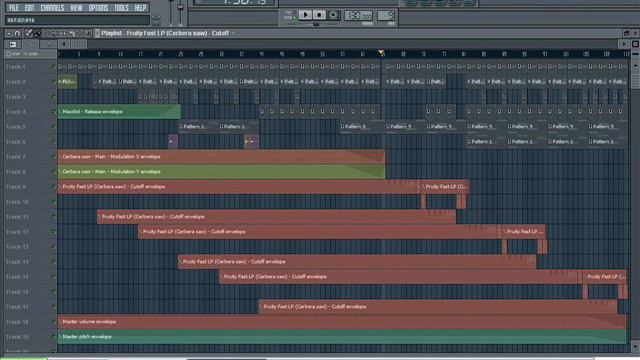Open dropdown arrow after Playlist title Cutoff

233,33
